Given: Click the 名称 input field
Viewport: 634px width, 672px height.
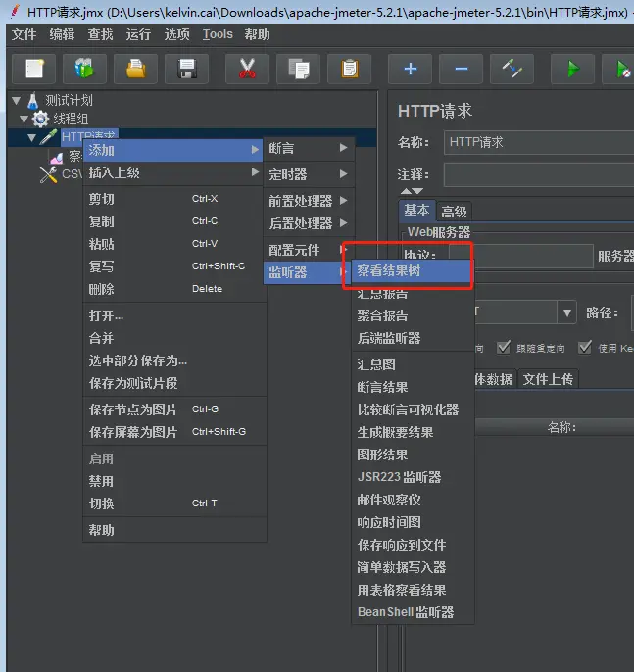Looking at the screenshot, I should coord(539,142).
